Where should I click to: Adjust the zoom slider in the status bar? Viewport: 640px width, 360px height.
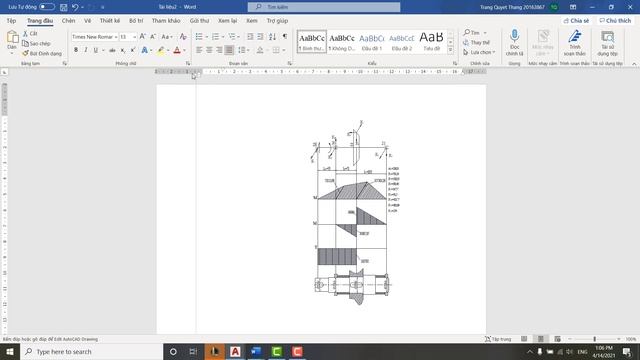[x=594, y=339]
